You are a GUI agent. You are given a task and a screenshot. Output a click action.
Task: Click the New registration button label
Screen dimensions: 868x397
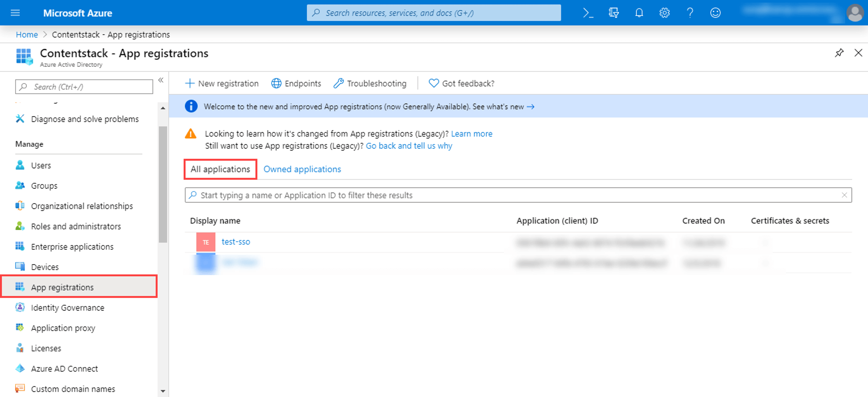pos(228,83)
